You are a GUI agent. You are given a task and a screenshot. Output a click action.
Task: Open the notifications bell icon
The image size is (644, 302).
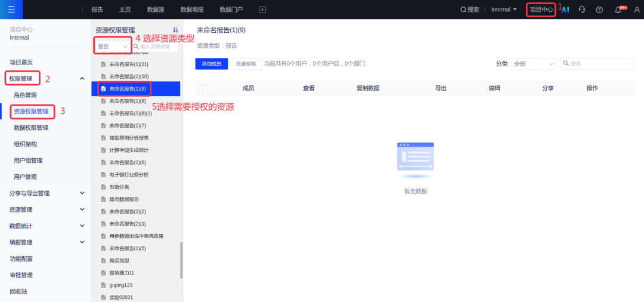(x=618, y=10)
